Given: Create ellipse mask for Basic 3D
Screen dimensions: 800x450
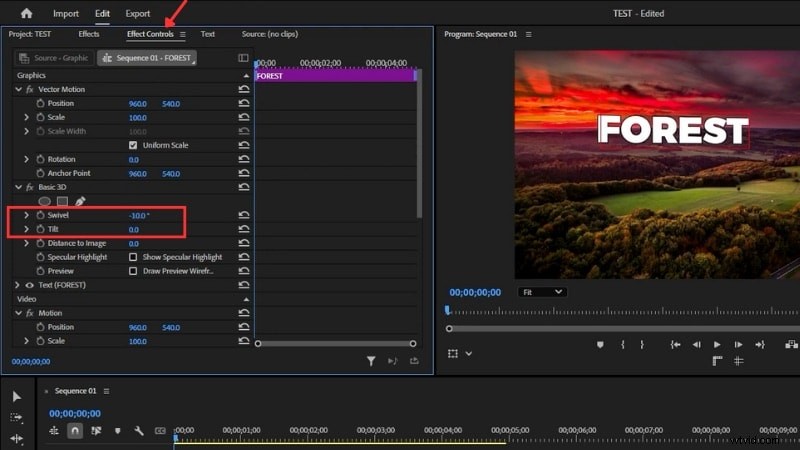Looking at the screenshot, I should pyautogui.click(x=44, y=202).
